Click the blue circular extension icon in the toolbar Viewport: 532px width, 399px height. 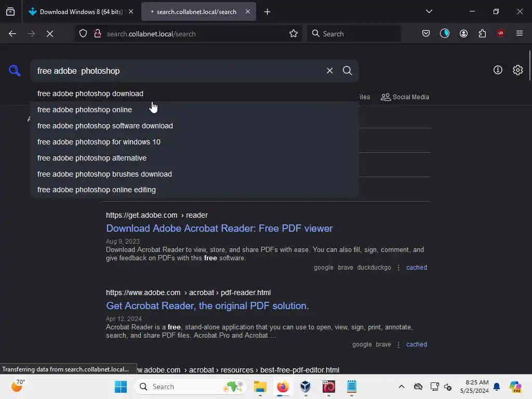(x=445, y=33)
